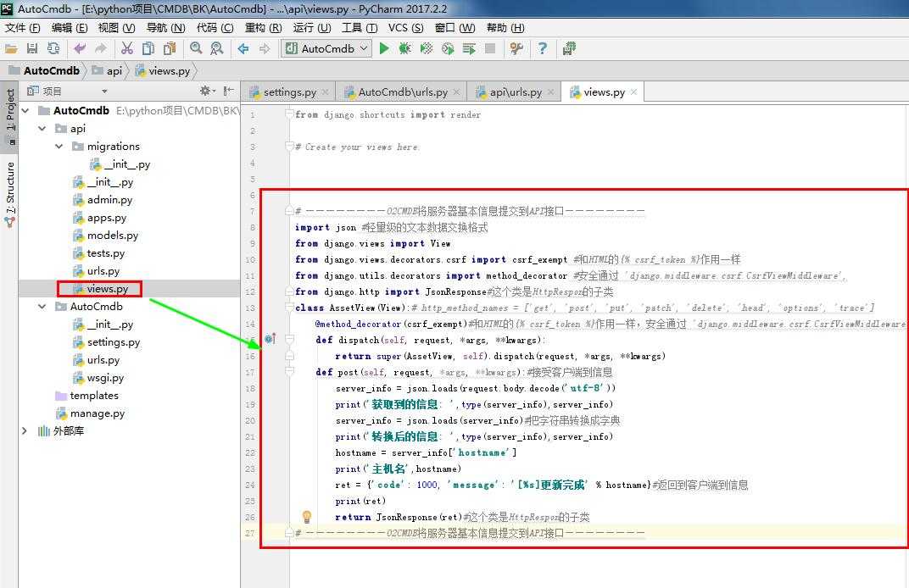Open the 编辑 (E) menu
Viewport: 909px width, 588px height.
tap(69, 28)
